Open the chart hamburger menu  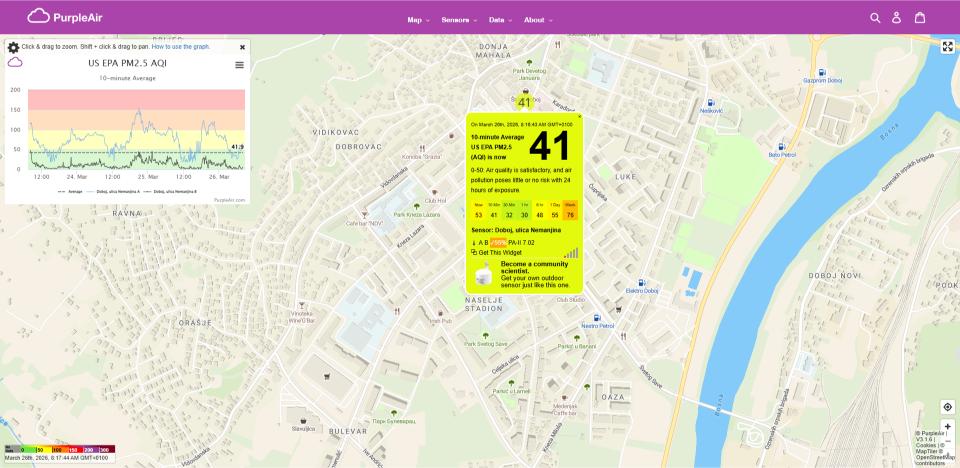[x=239, y=65]
